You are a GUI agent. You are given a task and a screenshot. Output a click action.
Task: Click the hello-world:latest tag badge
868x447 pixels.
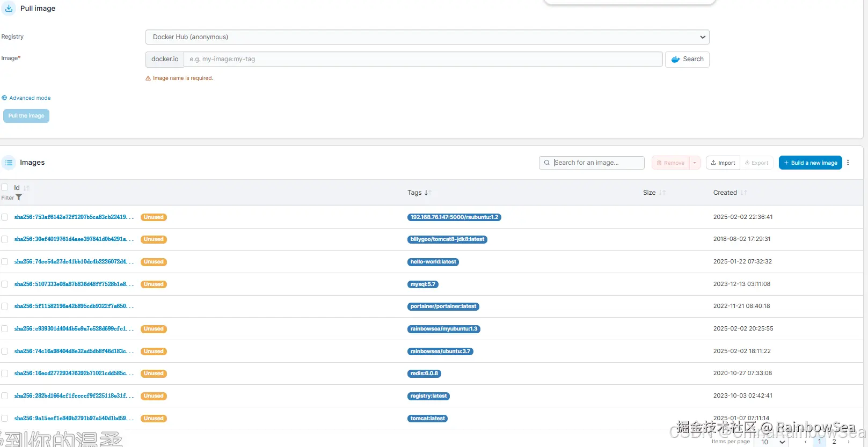click(433, 262)
